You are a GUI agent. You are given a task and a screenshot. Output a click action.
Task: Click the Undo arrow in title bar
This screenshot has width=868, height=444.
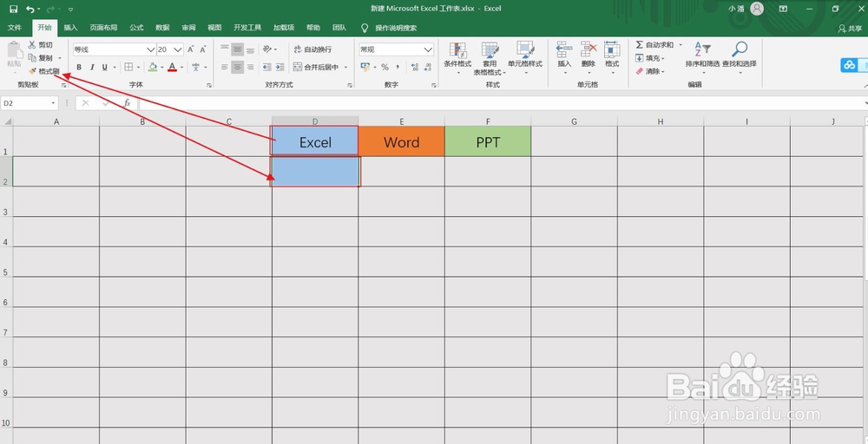[30, 9]
